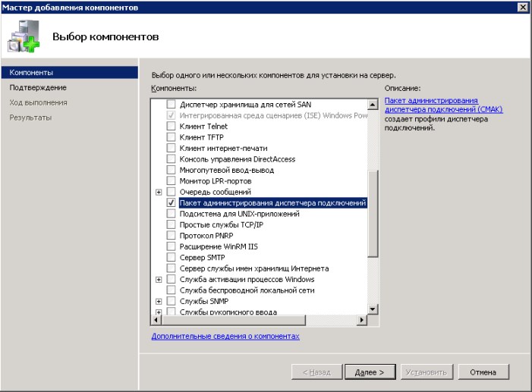Enable Расширение WinRM IIS checkbox

click(171, 246)
